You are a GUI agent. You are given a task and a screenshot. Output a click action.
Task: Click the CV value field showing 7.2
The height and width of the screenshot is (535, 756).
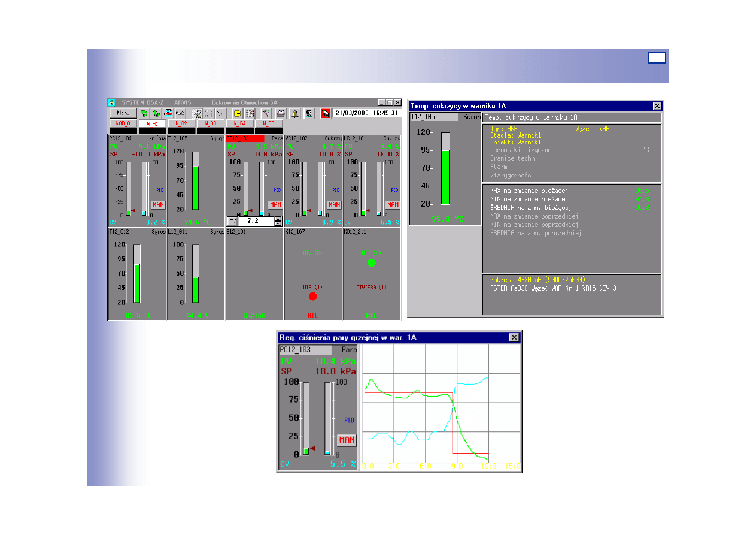256,221
